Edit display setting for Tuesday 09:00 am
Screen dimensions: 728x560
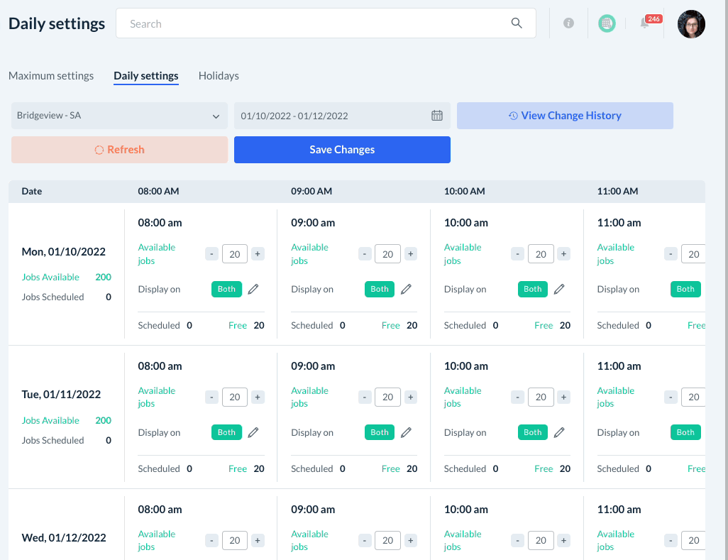[x=406, y=432]
